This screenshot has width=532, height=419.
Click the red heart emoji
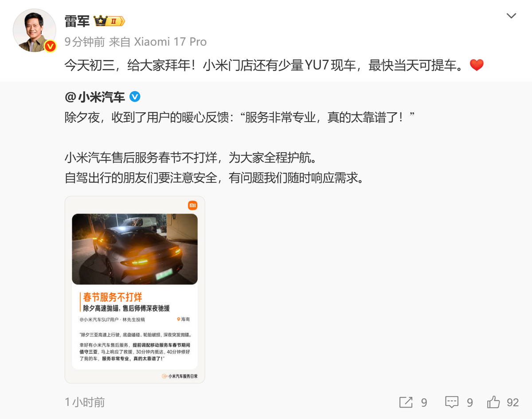[477, 66]
